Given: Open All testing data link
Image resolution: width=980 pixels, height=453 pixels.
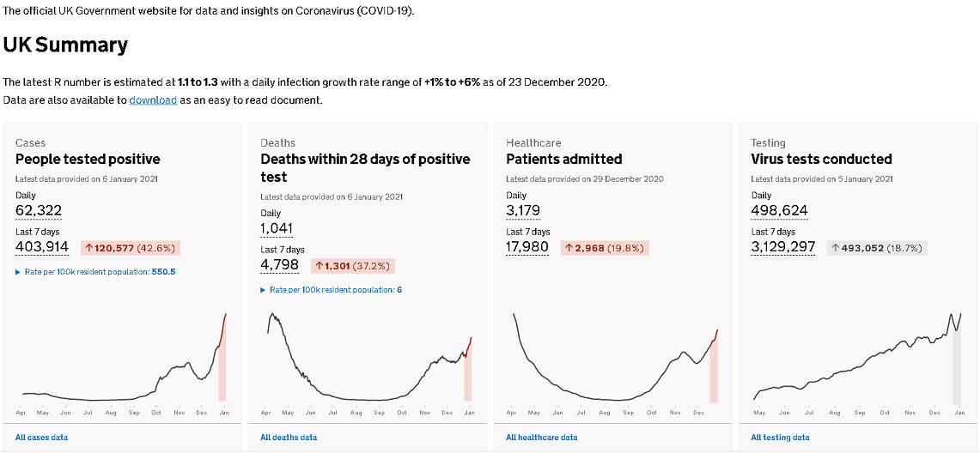Looking at the screenshot, I should [x=780, y=438].
